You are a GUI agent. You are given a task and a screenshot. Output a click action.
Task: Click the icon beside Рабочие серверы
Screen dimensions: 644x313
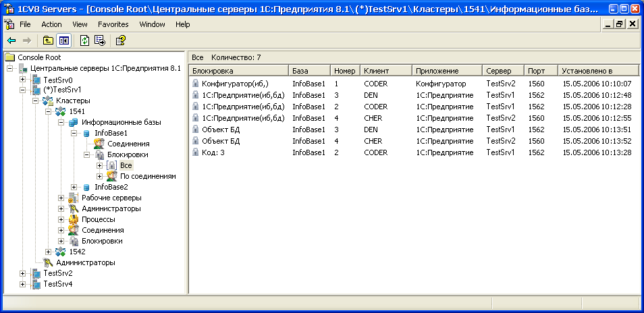pyautogui.click(x=73, y=198)
